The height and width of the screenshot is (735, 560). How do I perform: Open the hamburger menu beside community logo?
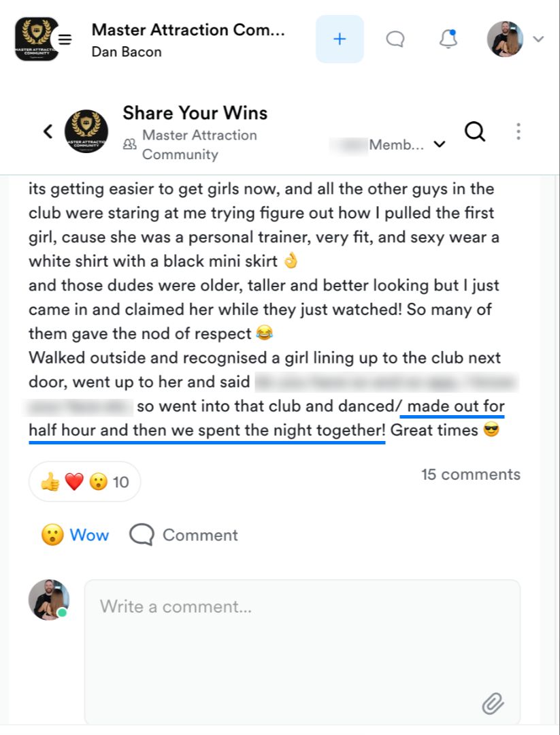(x=65, y=39)
